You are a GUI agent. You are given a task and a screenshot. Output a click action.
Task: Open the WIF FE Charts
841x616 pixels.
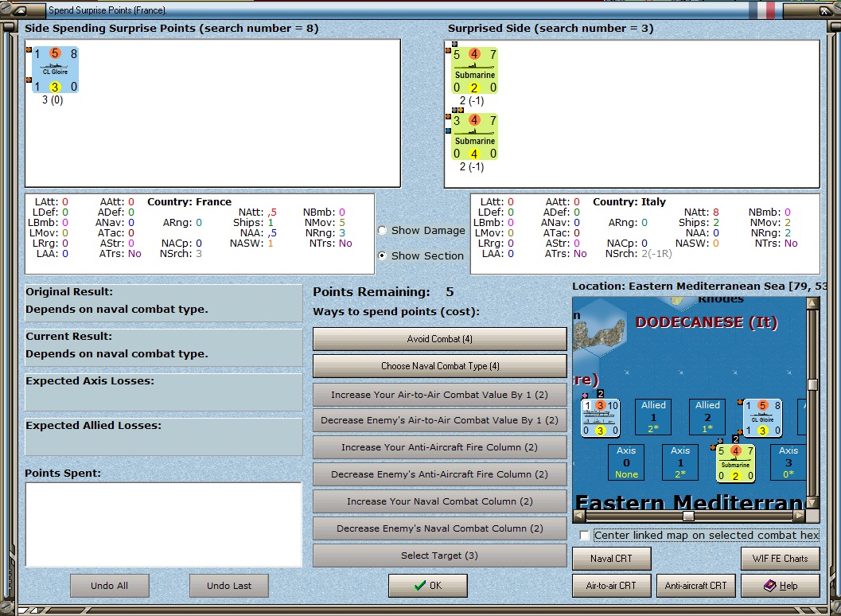(781, 559)
